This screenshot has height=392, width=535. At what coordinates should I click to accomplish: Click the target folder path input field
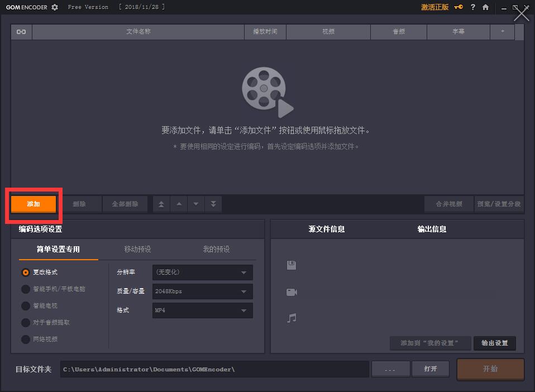(x=215, y=369)
